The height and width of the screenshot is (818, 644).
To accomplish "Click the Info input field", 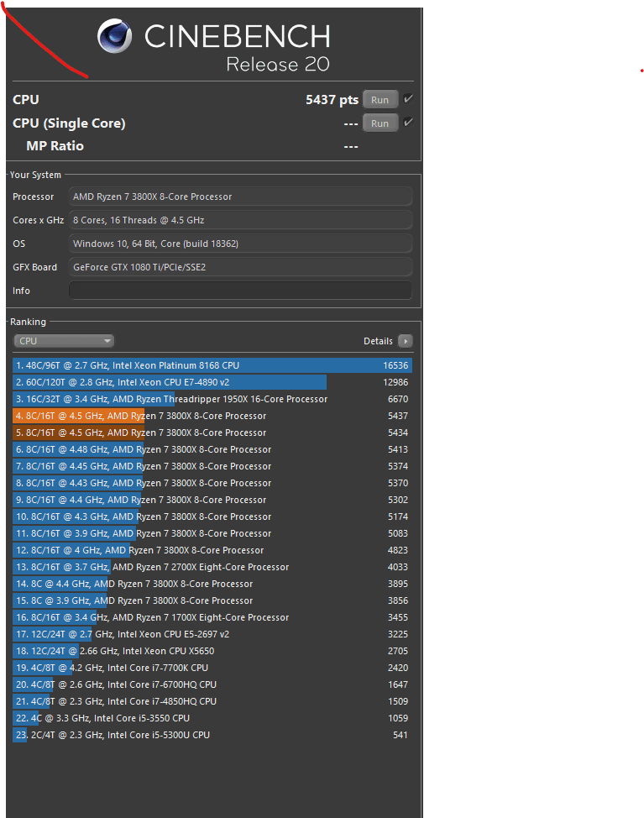I will (240, 291).
